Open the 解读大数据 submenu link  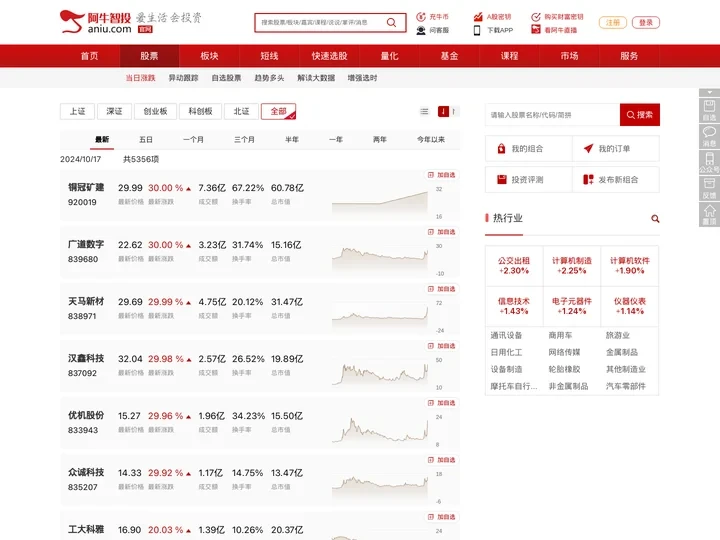[316, 78]
